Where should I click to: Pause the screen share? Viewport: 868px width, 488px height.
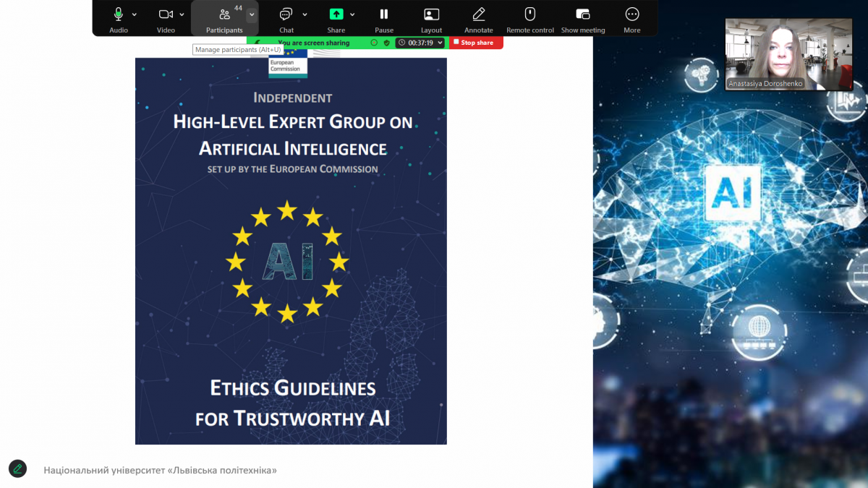pyautogui.click(x=384, y=14)
